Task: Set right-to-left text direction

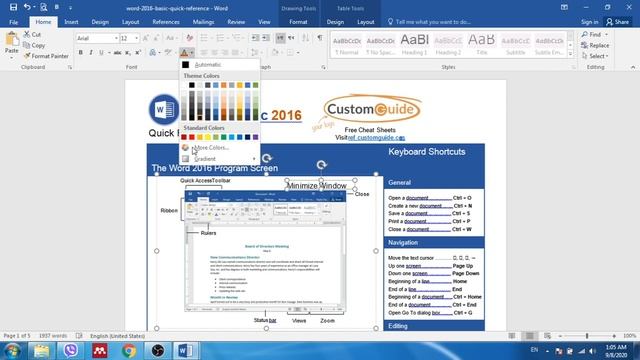Action: click(x=291, y=38)
